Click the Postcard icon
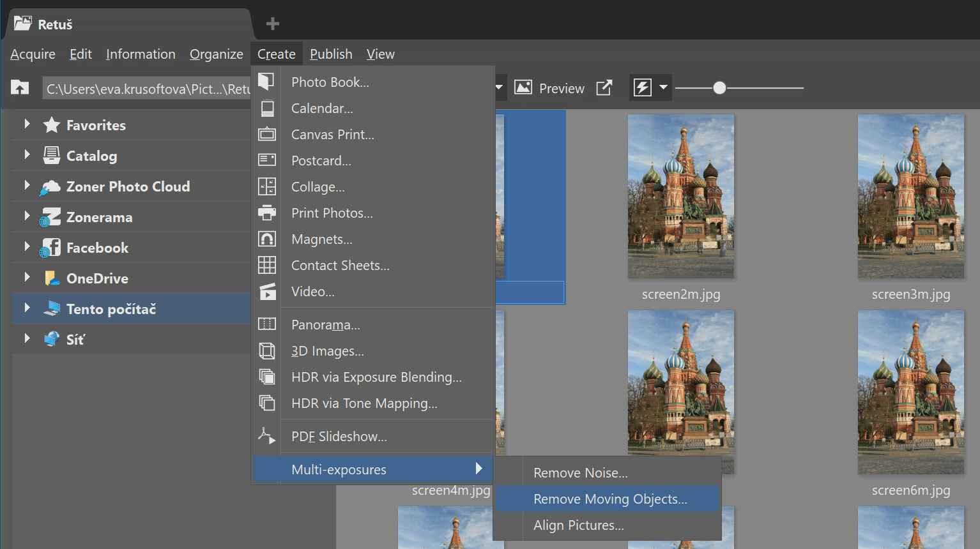980x549 pixels. coord(267,160)
